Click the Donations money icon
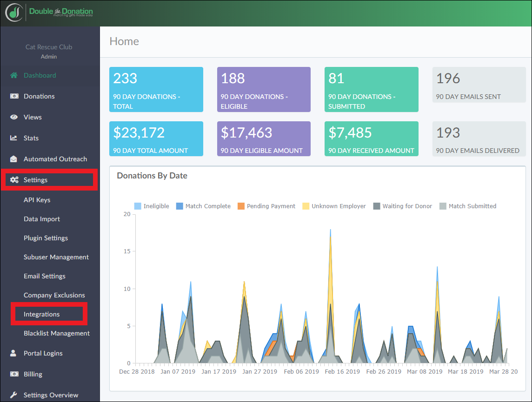532x402 pixels. (14, 96)
